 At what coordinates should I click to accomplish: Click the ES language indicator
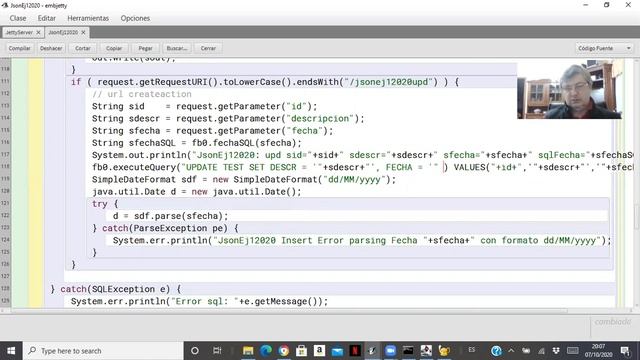[x=472, y=350]
